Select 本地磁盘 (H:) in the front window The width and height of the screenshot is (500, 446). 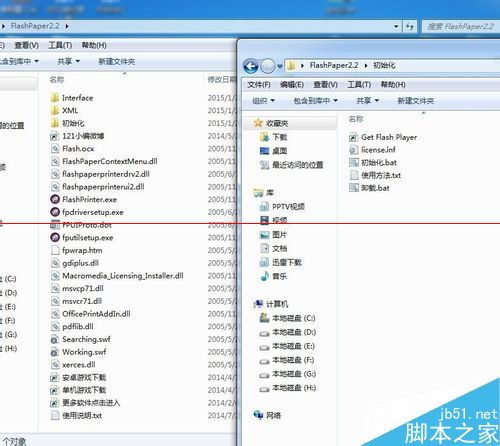pyautogui.click(x=294, y=388)
